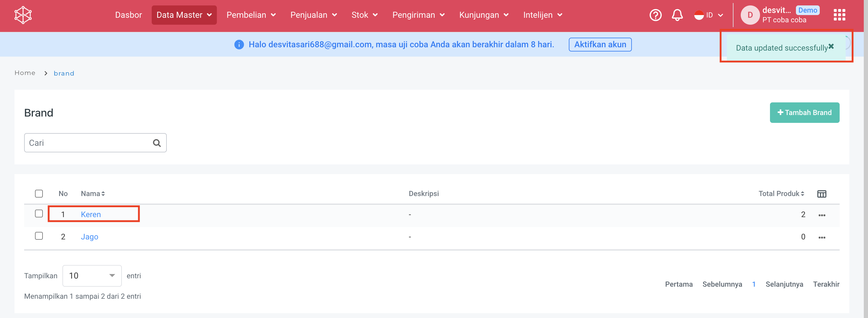This screenshot has height=318, width=868.
Task: Expand the Data Master menu
Action: [184, 15]
